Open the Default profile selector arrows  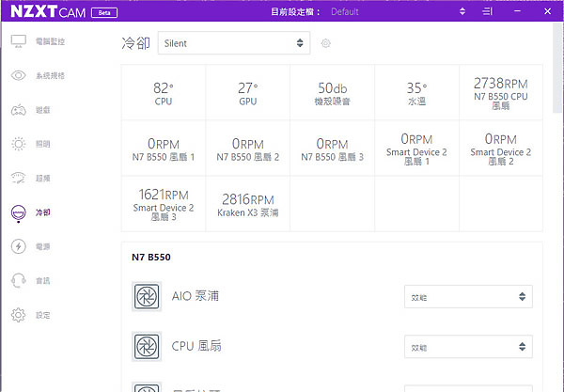click(462, 11)
